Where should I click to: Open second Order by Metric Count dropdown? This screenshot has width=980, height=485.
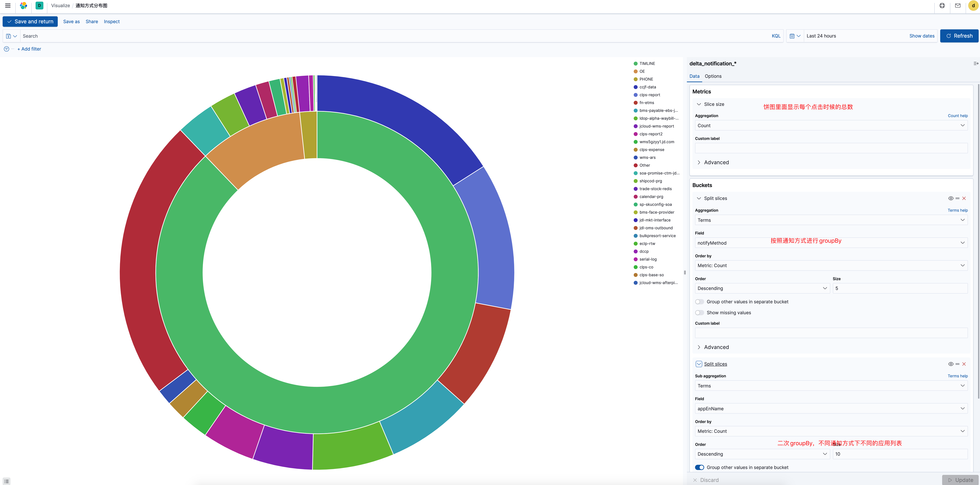tap(831, 431)
